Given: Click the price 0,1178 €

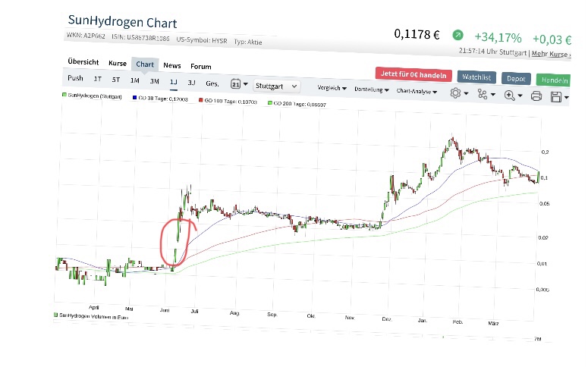Looking at the screenshot, I should click(417, 34).
